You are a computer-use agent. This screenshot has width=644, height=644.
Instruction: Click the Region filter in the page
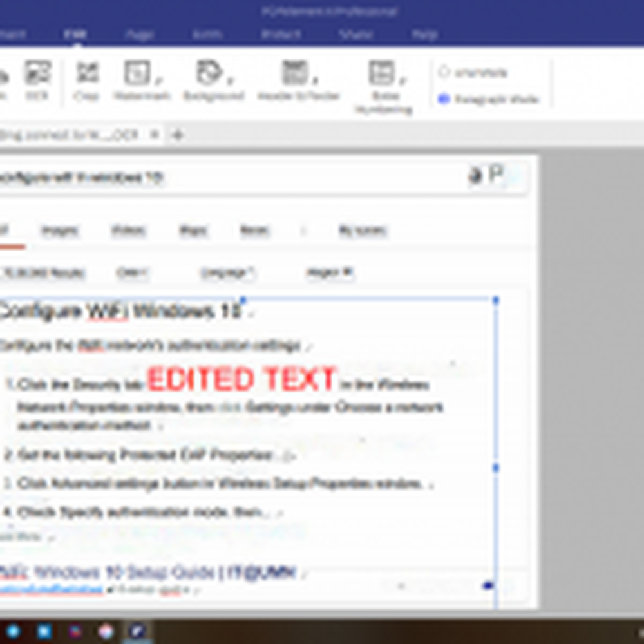(329, 272)
